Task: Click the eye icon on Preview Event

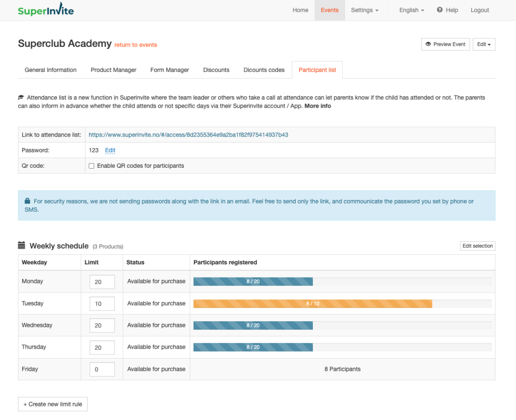Action: pyautogui.click(x=428, y=44)
